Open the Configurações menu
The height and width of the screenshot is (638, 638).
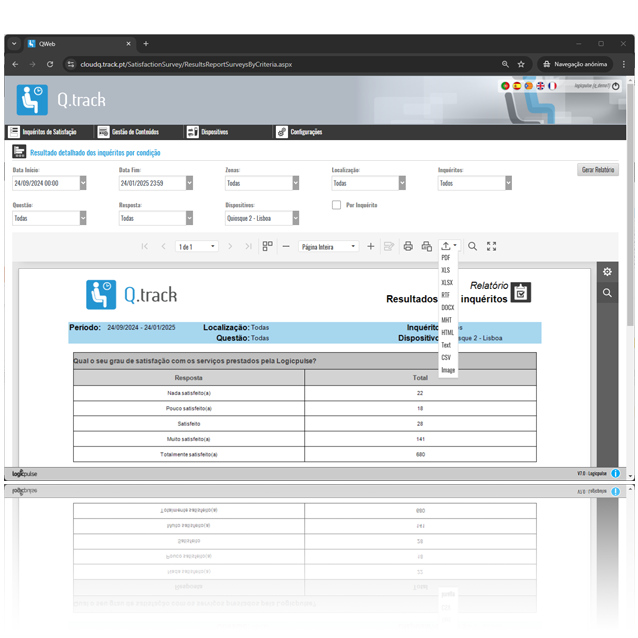coord(300,132)
